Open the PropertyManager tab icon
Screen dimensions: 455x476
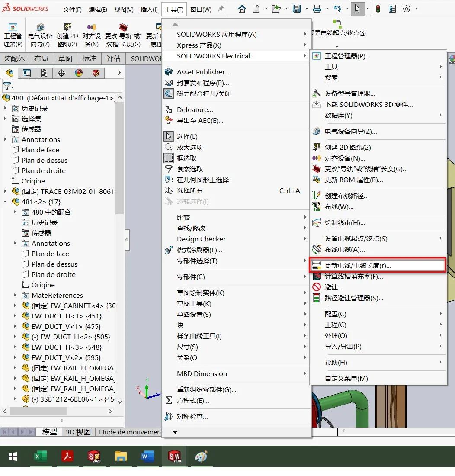[x=27, y=73]
